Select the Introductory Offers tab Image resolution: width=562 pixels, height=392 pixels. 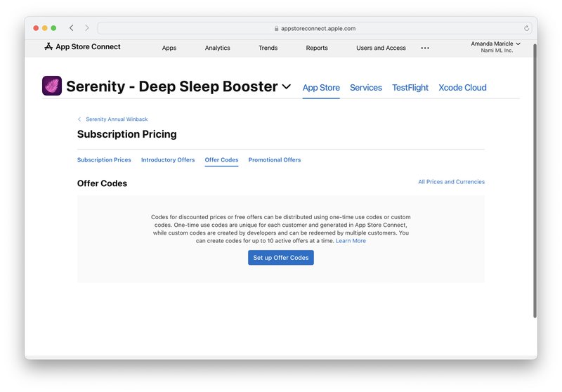pos(168,159)
